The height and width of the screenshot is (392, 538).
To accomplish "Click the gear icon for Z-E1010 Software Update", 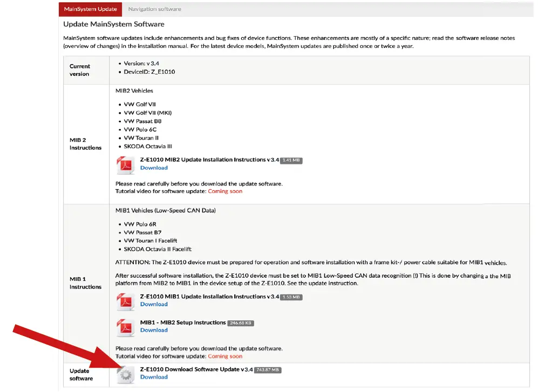I will (x=126, y=375).
